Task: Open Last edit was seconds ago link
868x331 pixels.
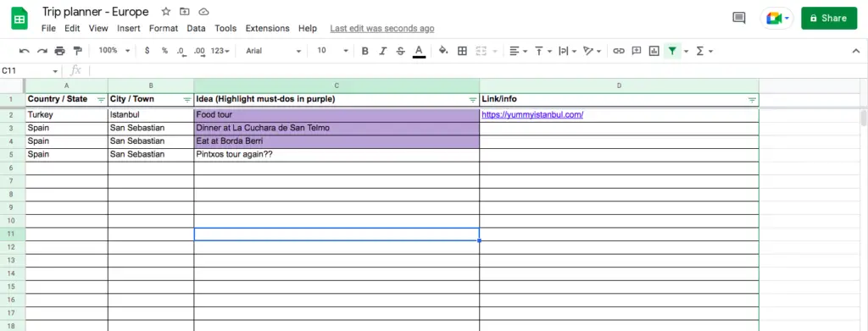Action: [382, 28]
